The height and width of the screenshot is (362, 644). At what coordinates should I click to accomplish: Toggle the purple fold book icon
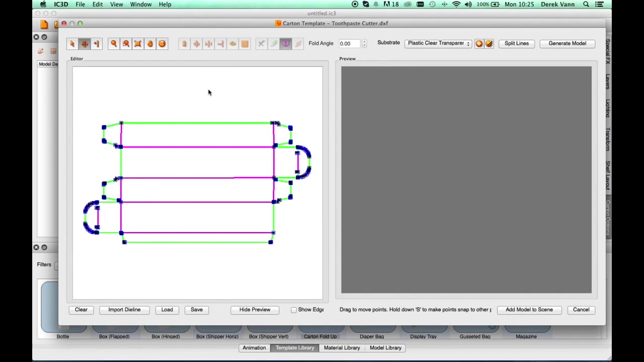285,44
